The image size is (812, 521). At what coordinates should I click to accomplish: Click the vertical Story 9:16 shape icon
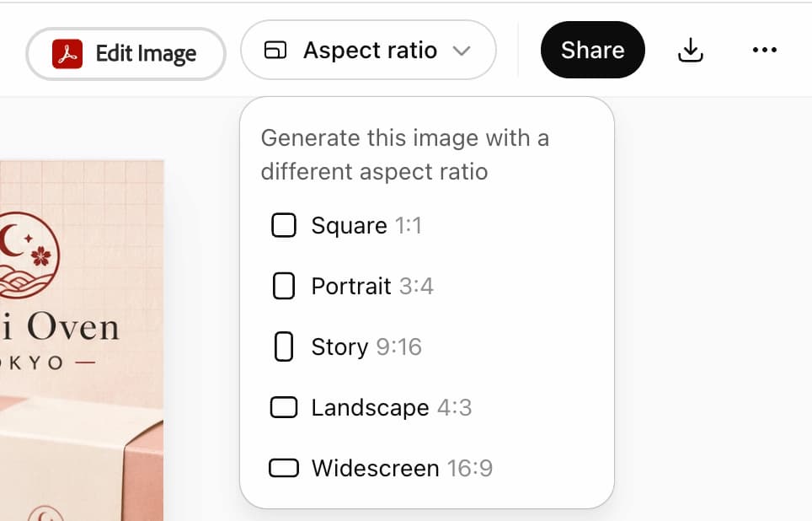pos(283,346)
